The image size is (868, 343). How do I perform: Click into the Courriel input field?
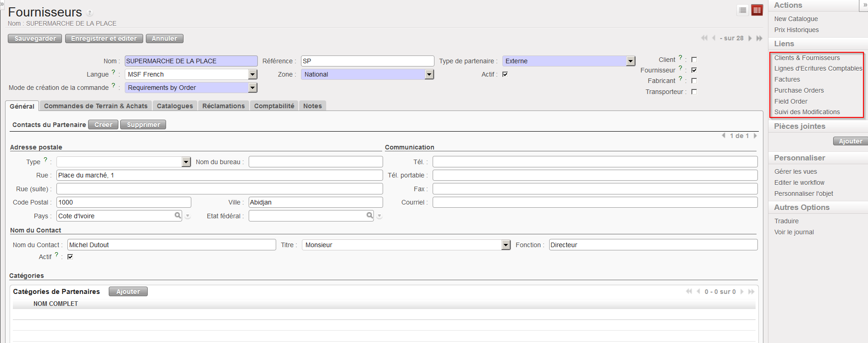click(x=595, y=202)
